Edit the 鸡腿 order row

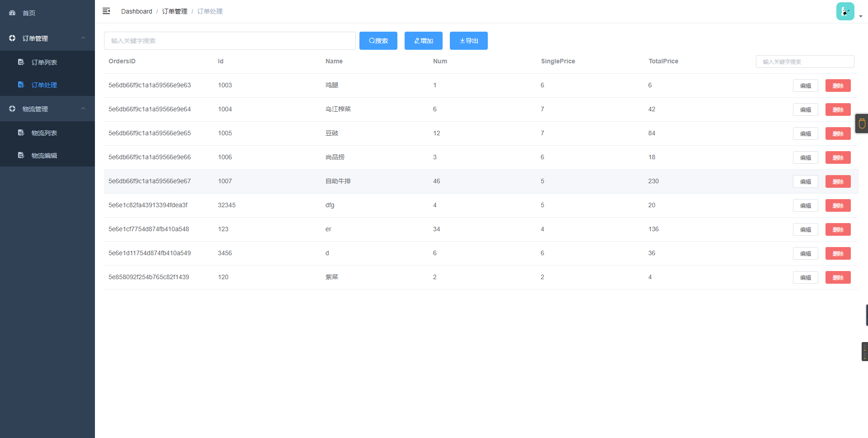coord(806,86)
